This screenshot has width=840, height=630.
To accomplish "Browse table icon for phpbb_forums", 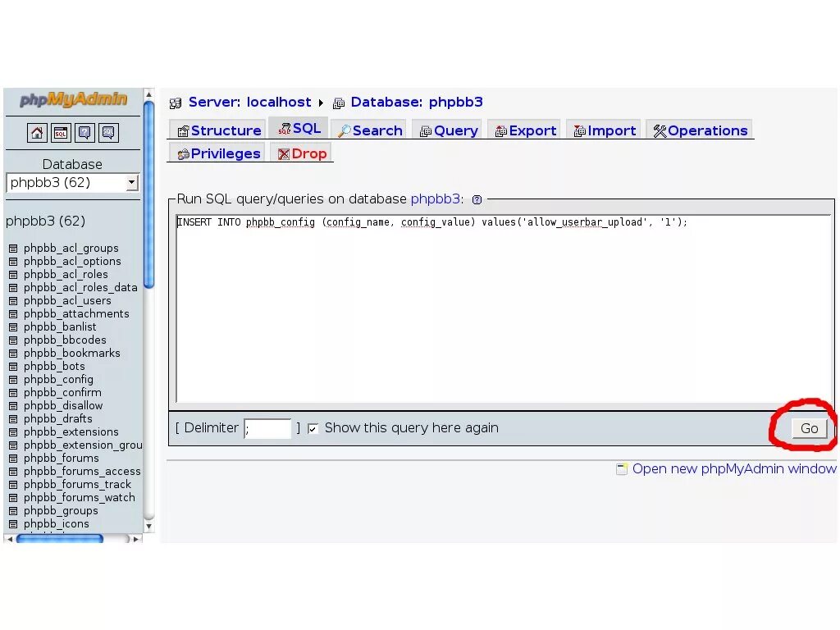I will (x=13, y=459).
